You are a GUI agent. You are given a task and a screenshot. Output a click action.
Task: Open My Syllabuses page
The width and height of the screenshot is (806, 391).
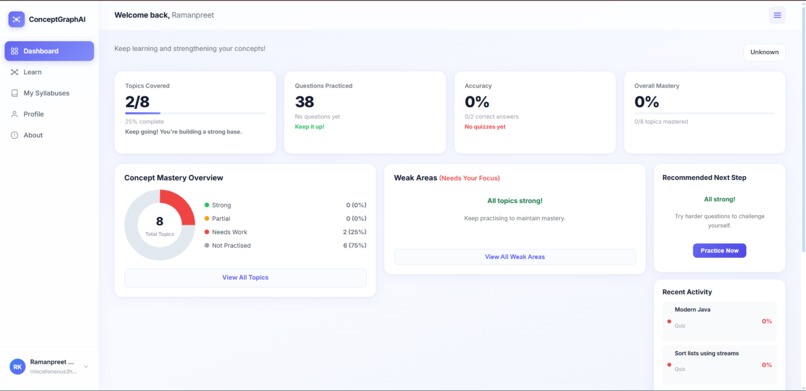click(49, 94)
